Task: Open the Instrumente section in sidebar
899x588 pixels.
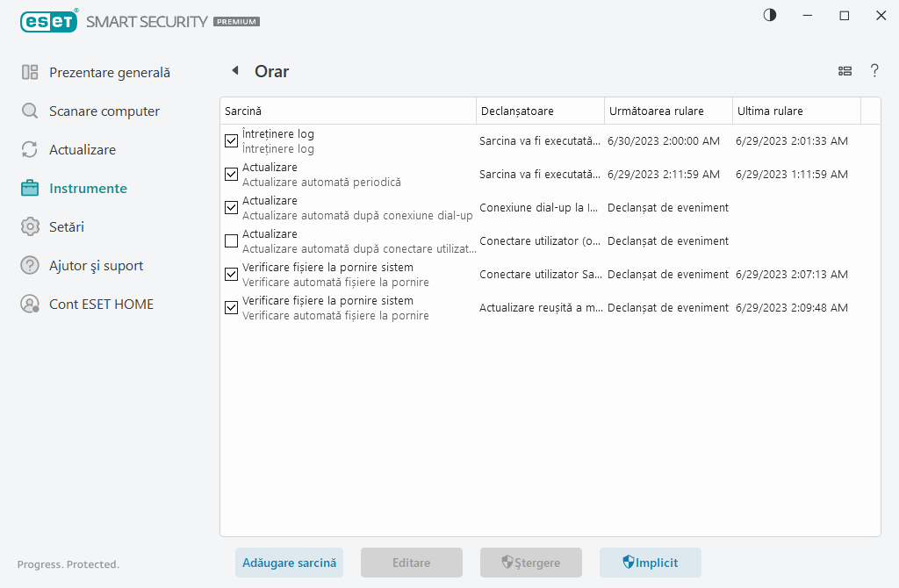Action: (x=88, y=189)
